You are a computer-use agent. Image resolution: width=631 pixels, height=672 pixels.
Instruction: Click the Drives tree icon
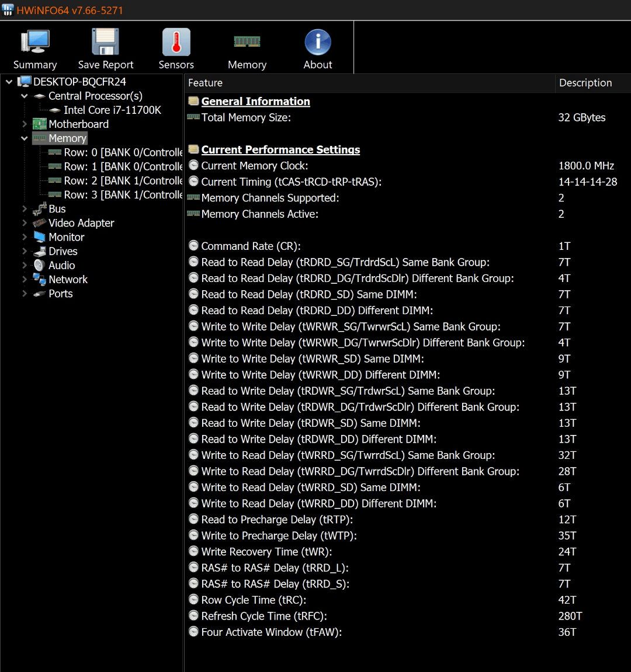(x=40, y=251)
